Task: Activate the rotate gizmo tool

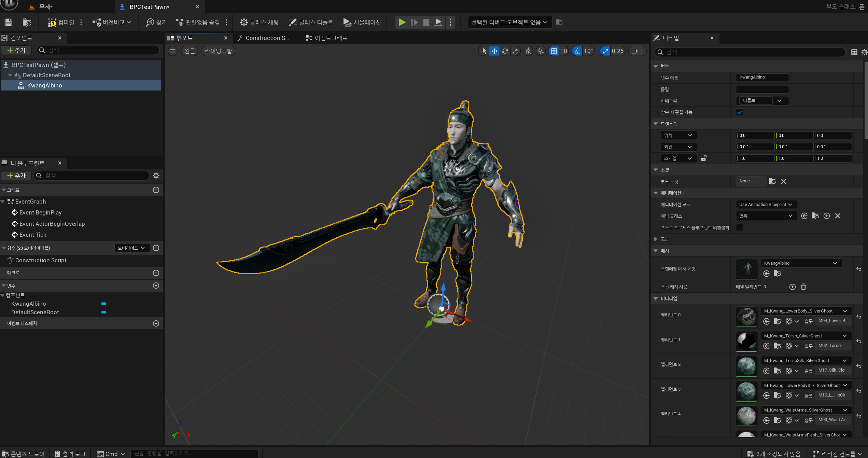Action: pos(505,51)
